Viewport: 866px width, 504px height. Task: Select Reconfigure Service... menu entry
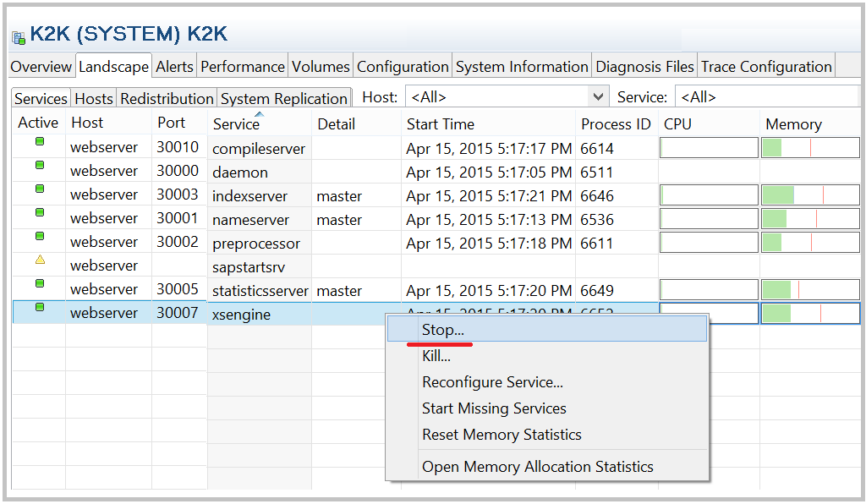point(547,382)
